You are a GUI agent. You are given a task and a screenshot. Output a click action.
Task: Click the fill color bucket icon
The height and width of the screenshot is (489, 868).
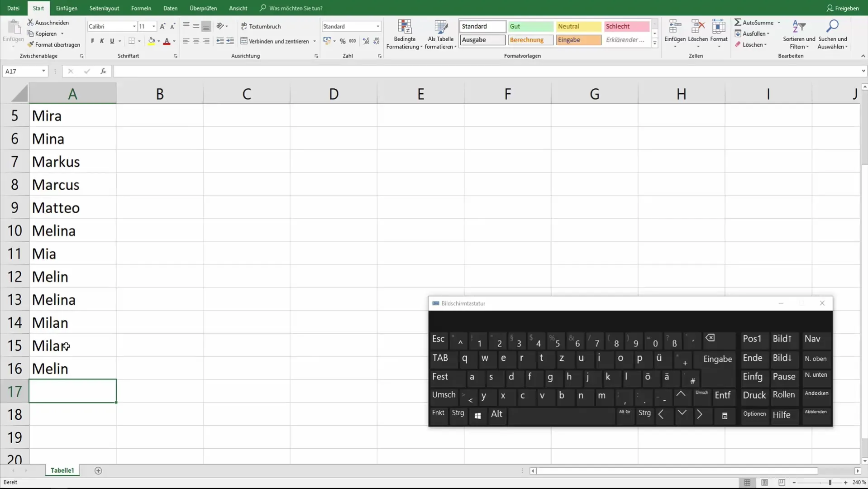[x=152, y=41]
